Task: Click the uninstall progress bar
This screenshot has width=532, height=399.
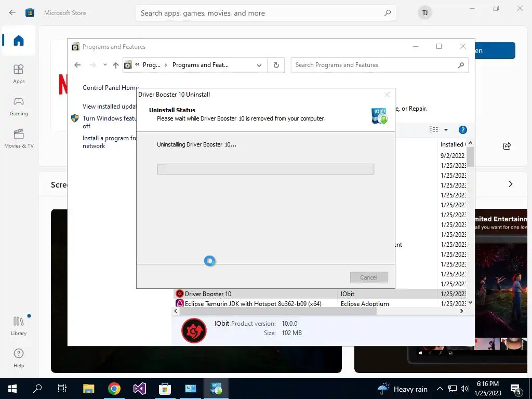Action: (265, 169)
